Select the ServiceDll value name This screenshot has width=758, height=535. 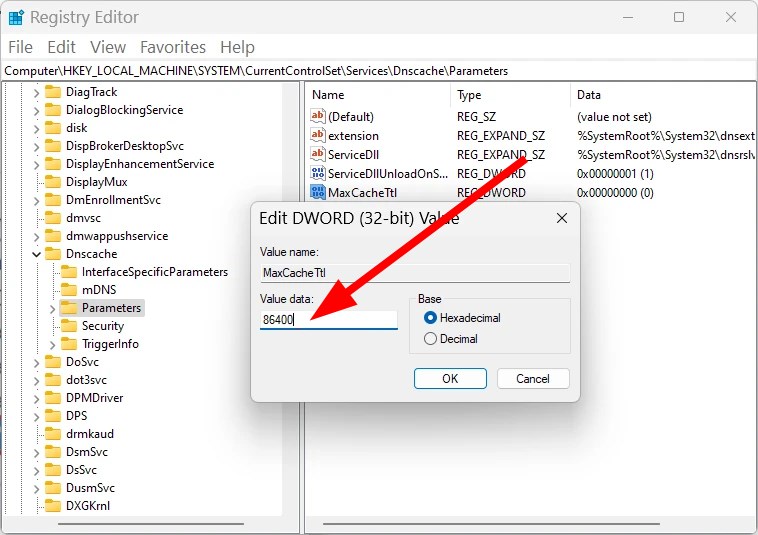click(x=353, y=155)
